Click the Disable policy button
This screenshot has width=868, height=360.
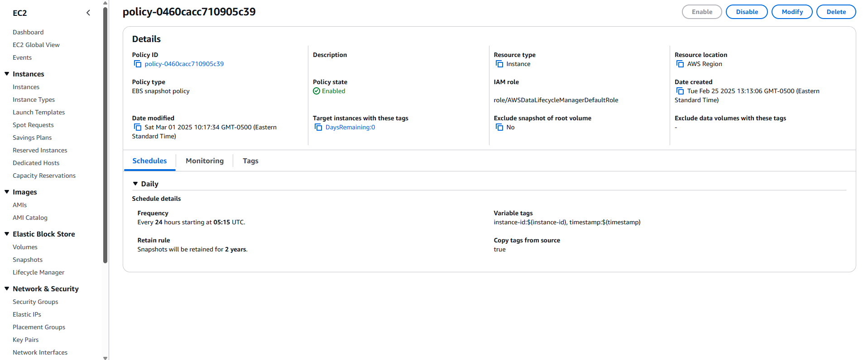(x=747, y=12)
